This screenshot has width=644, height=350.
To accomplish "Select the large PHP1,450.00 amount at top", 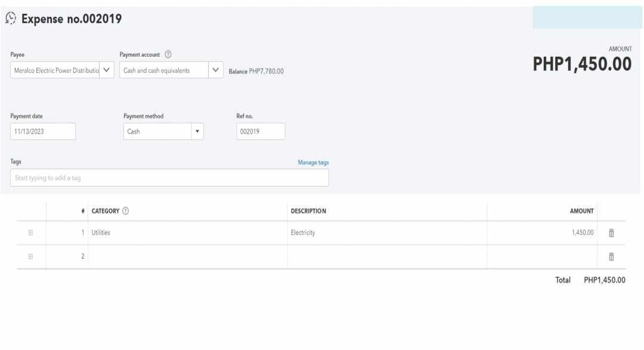I will pyautogui.click(x=582, y=64).
